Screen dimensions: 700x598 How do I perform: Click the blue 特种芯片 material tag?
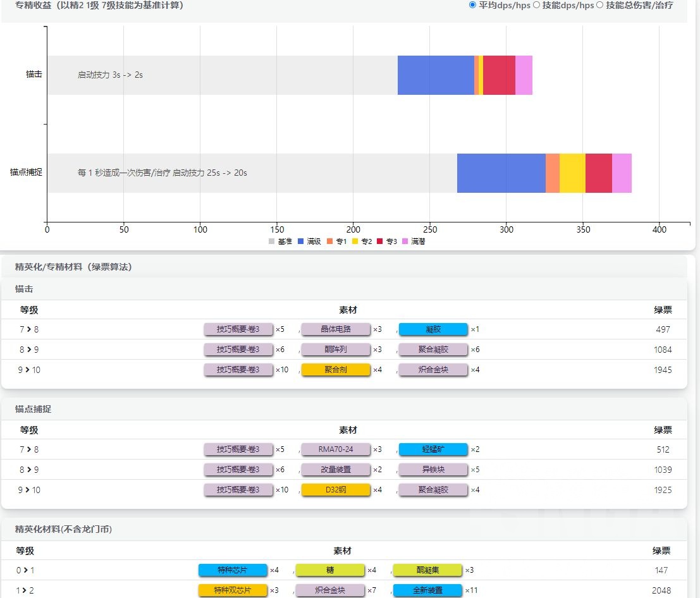233,570
